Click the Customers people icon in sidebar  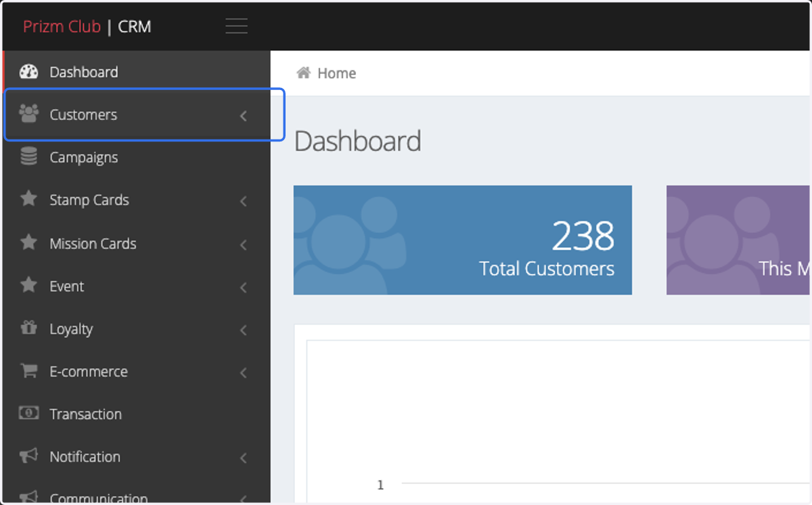tap(28, 113)
